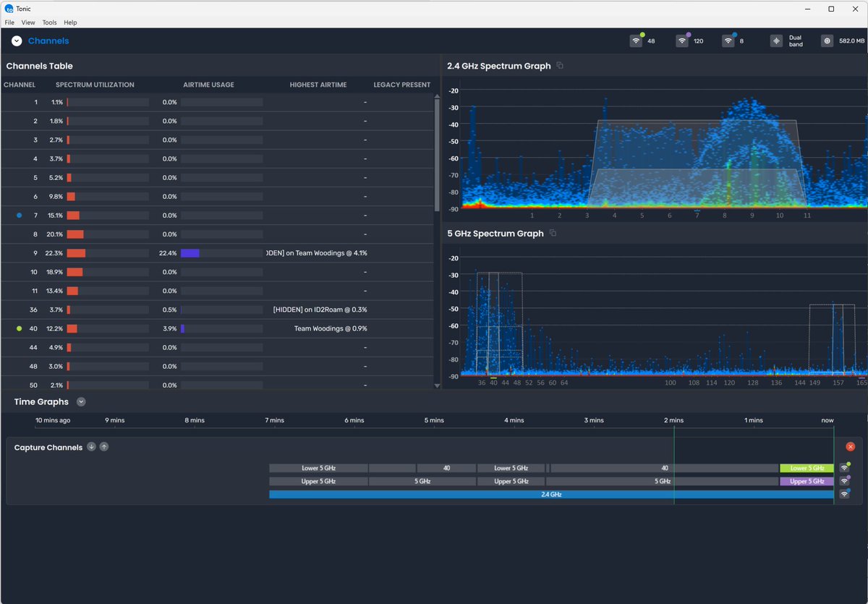
Task: Click the Channels page title
Action: click(x=48, y=41)
